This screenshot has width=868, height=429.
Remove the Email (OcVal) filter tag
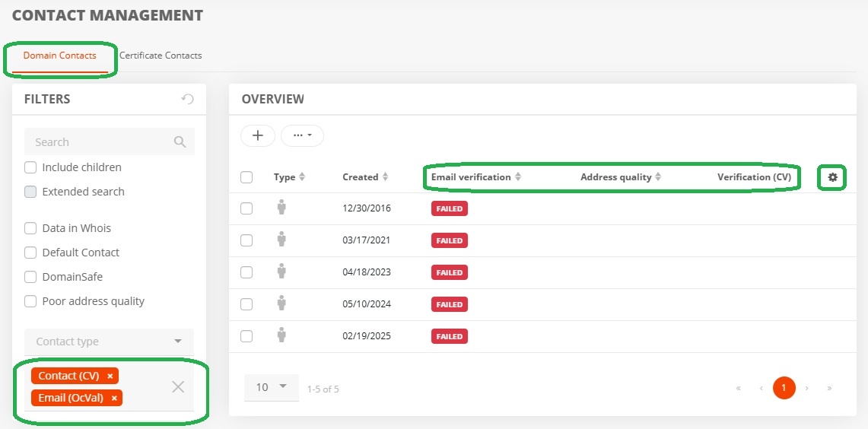click(114, 398)
